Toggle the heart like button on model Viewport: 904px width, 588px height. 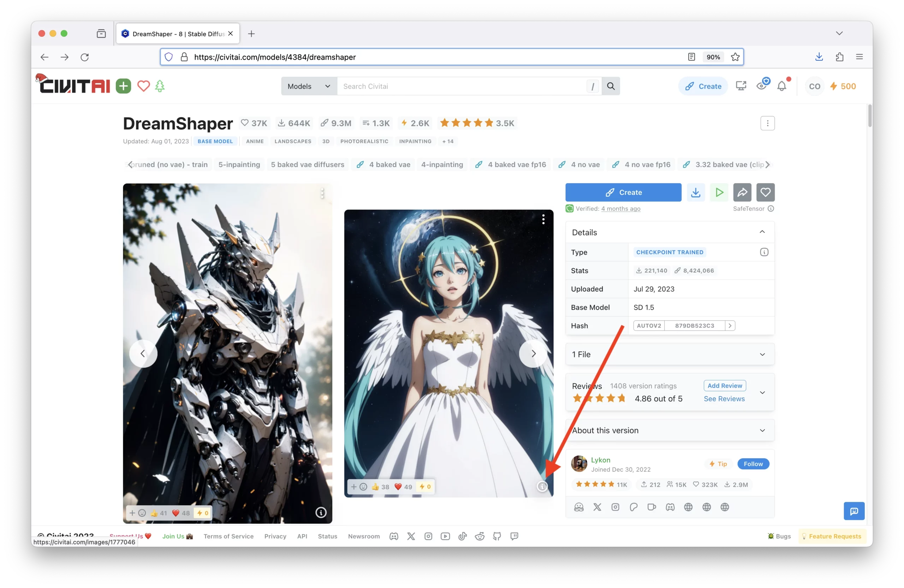765,192
